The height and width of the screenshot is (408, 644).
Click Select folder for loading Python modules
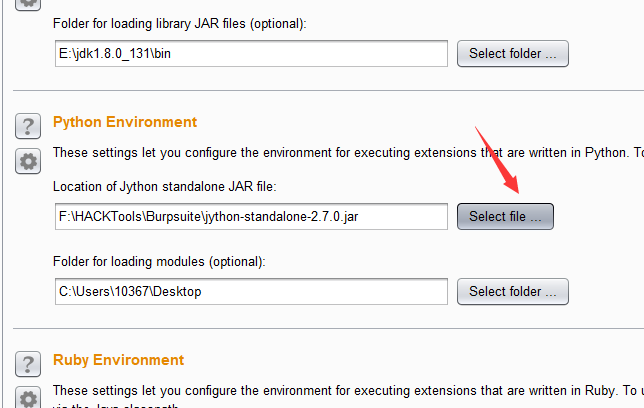(512, 291)
